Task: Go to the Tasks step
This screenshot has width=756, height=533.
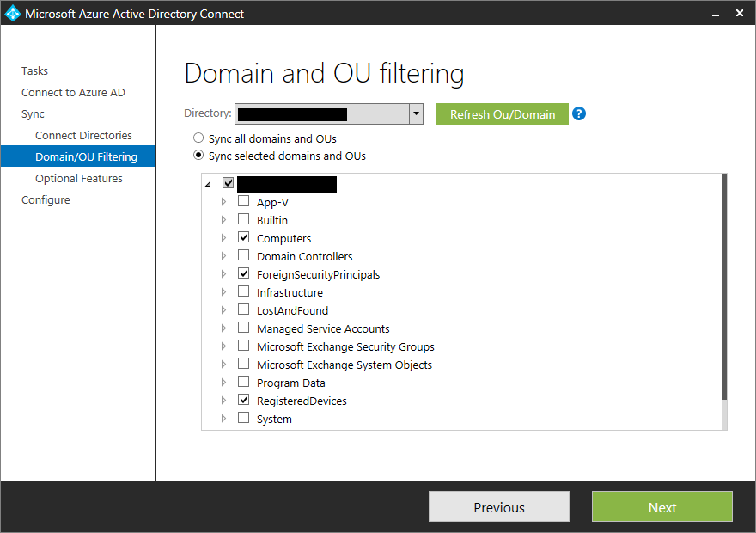Action: pyautogui.click(x=34, y=70)
